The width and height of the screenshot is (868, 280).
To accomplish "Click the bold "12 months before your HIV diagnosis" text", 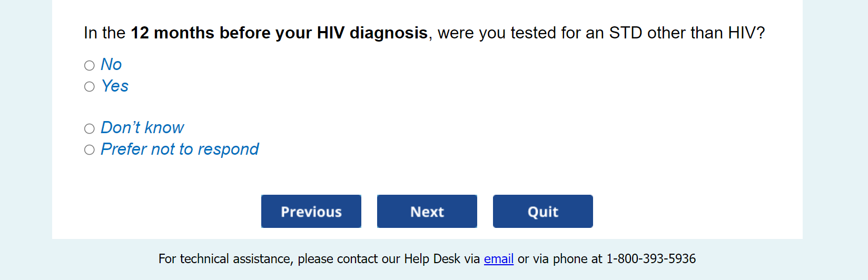I will [279, 33].
